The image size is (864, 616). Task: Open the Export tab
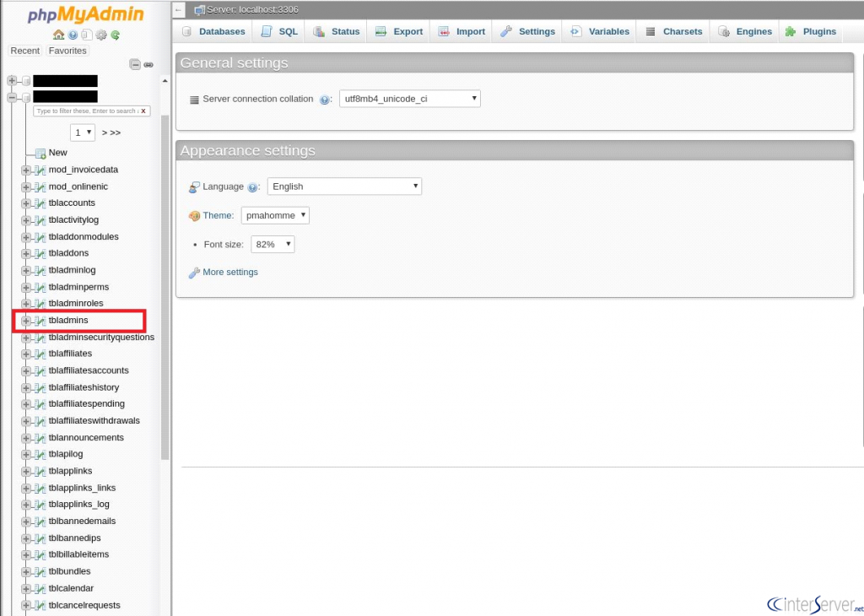click(x=399, y=31)
